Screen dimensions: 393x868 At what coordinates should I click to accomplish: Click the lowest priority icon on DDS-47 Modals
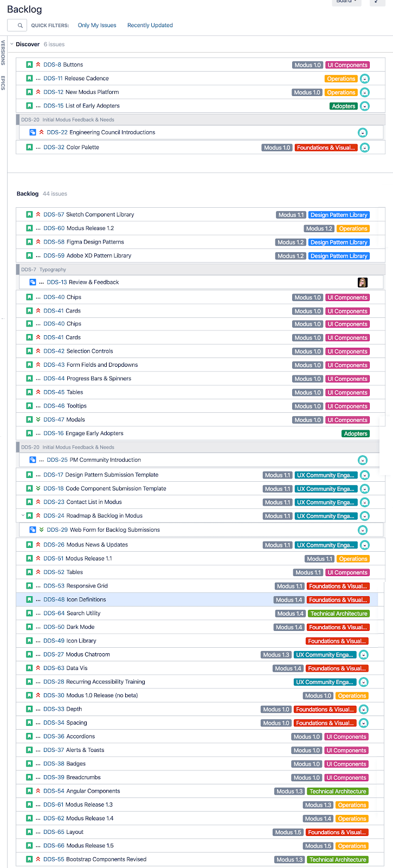click(x=37, y=419)
